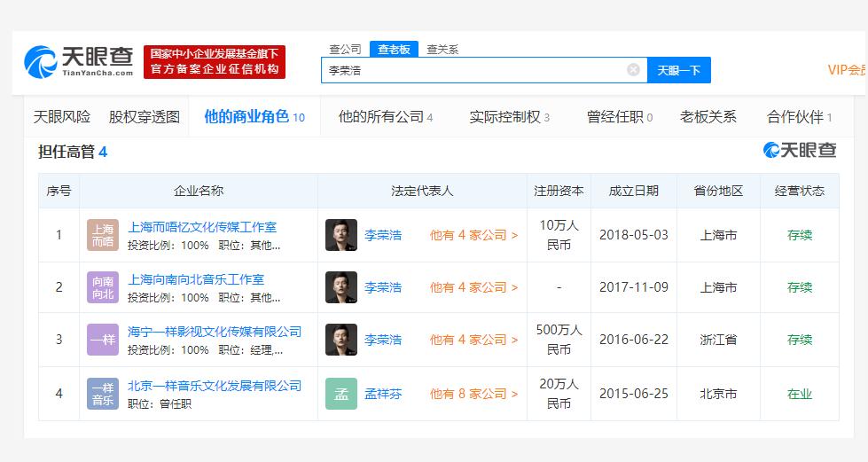Viewport: 868px width, 462px height.
Task: Click the 一样音乐 company logo badge
Action: [x=103, y=394]
